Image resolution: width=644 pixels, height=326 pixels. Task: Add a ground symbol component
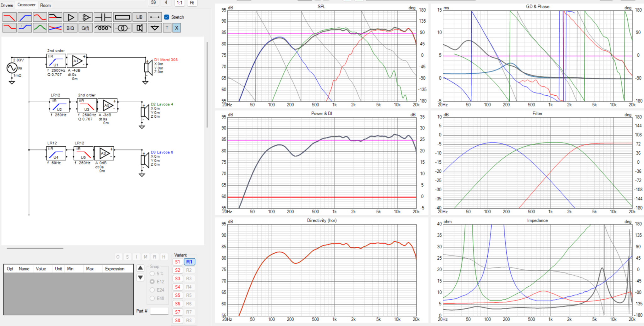[x=155, y=28]
